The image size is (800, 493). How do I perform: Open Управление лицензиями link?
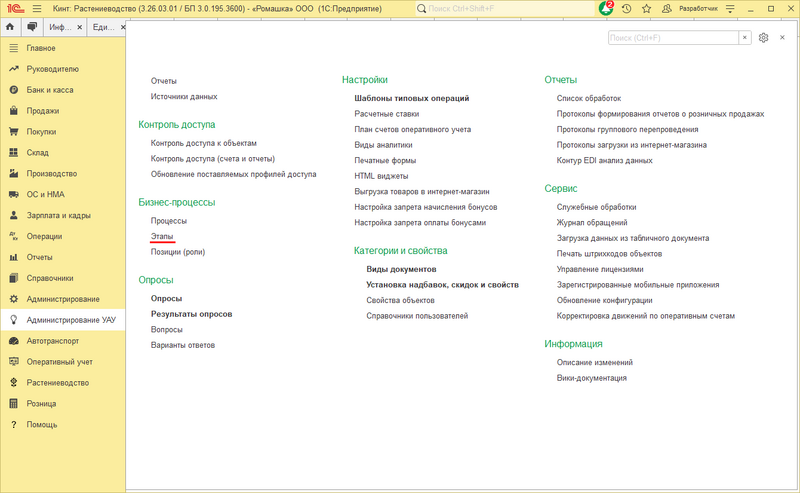[x=600, y=269]
